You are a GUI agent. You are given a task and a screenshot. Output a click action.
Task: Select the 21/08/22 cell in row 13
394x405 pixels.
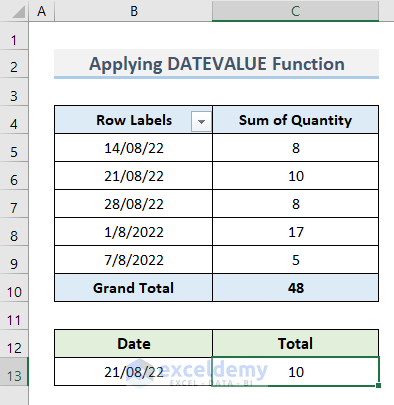(x=133, y=372)
